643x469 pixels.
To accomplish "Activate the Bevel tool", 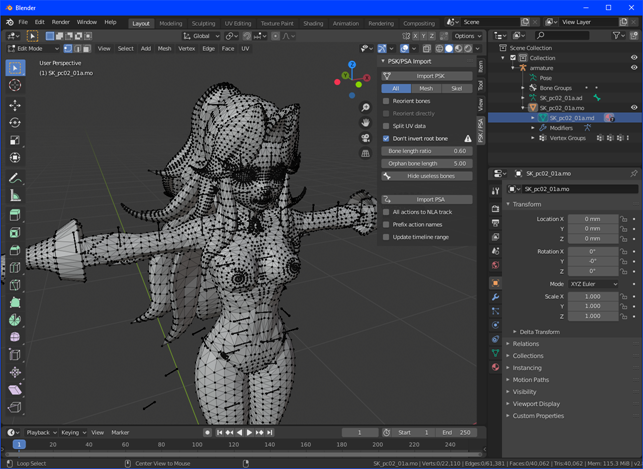I will [15, 250].
